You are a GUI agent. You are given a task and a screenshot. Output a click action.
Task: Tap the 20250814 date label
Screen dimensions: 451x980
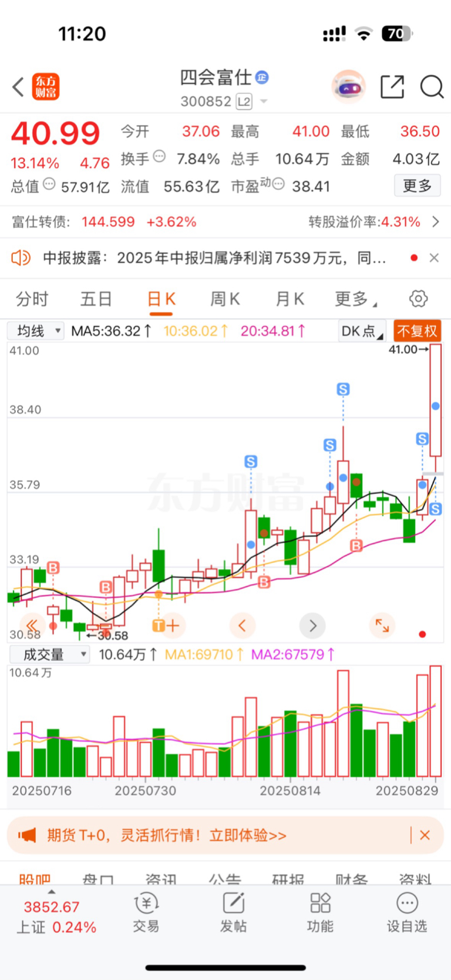coord(290,791)
